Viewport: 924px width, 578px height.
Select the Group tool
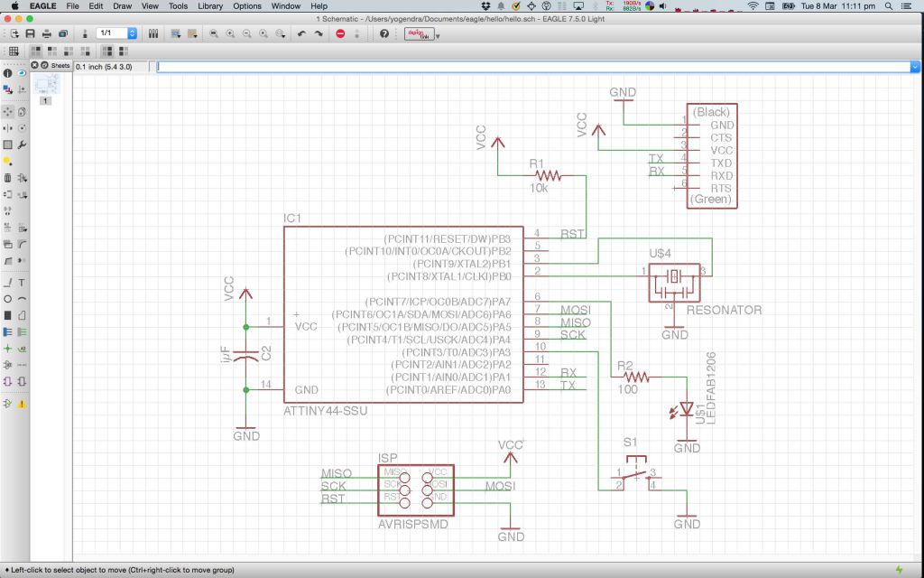tap(7, 144)
